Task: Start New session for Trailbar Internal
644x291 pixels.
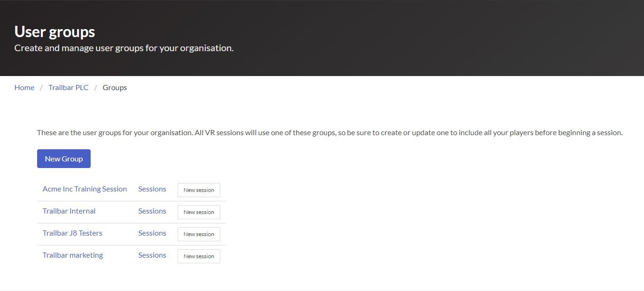Action: (x=199, y=212)
